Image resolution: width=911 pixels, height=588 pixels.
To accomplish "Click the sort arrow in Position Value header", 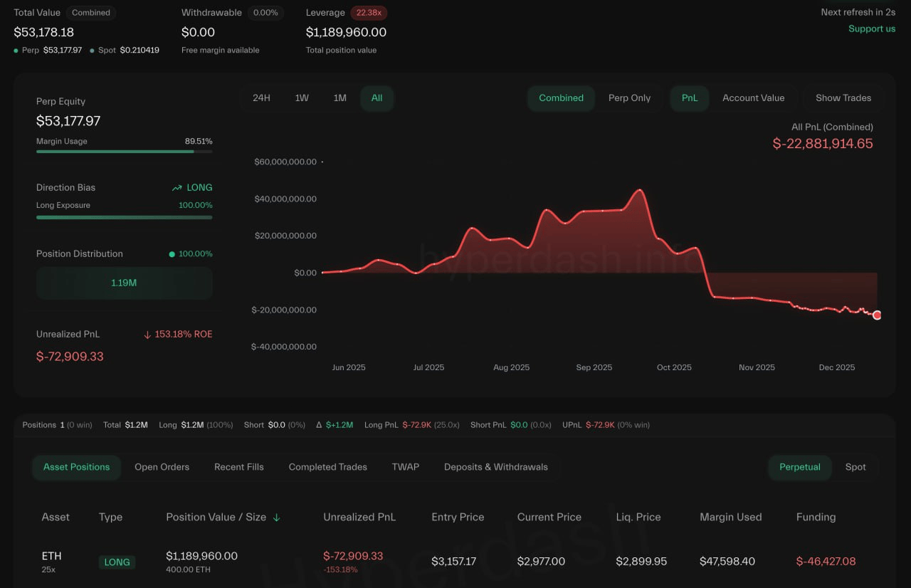I will 276,518.
